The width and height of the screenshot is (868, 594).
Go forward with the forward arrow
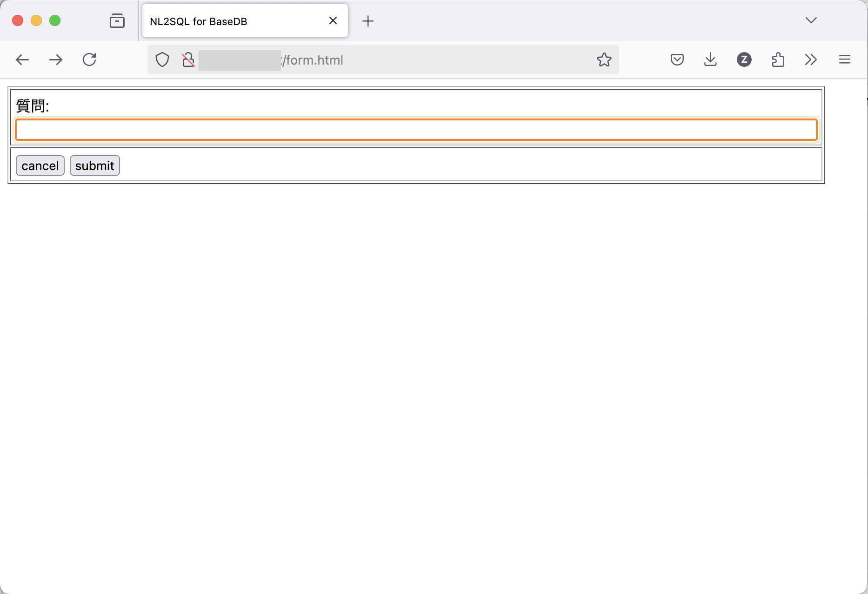[56, 59]
